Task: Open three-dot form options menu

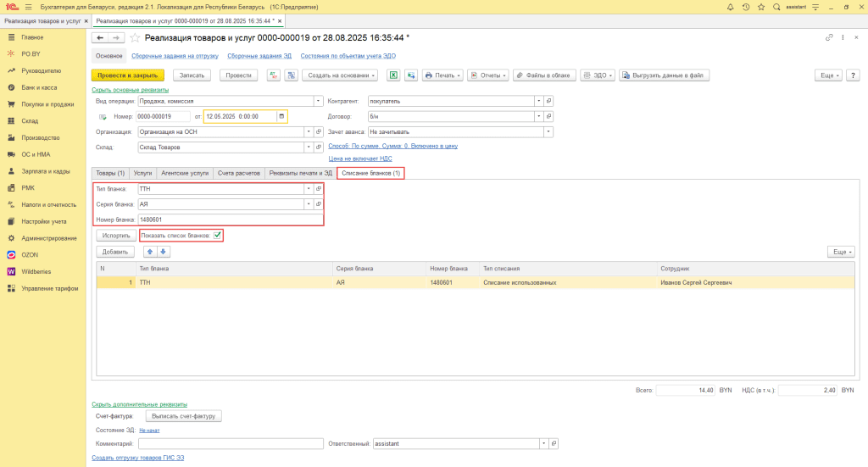Action: tap(843, 37)
